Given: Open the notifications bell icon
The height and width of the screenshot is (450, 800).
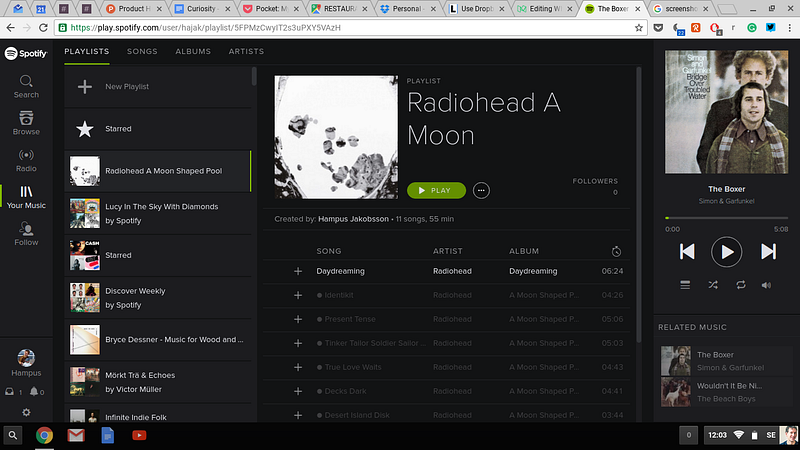Looking at the screenshot, I should (34, 392).
